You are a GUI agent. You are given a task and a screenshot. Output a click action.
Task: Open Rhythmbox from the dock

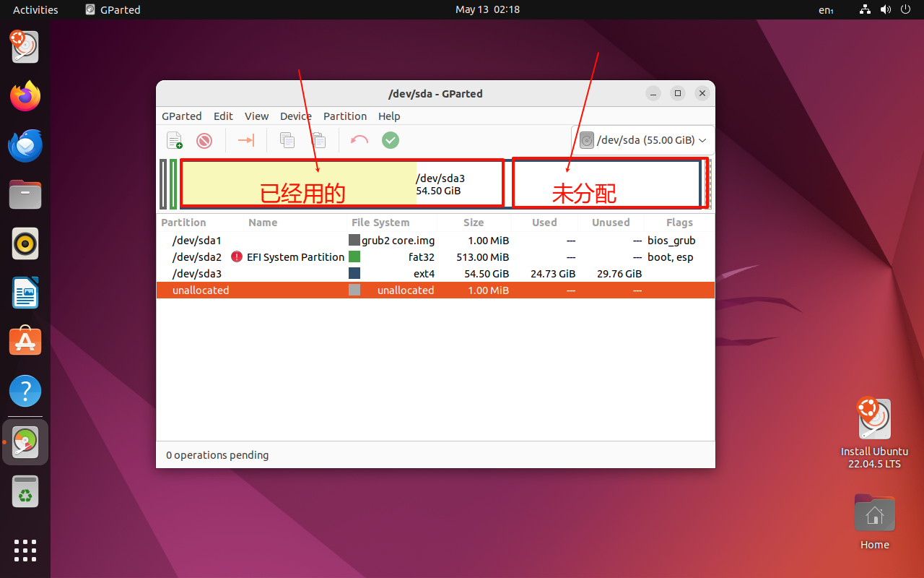tap(25, 243)
